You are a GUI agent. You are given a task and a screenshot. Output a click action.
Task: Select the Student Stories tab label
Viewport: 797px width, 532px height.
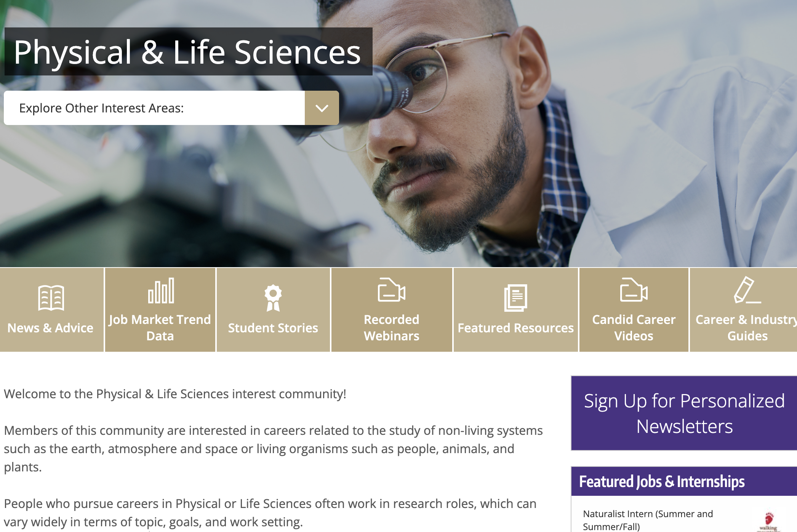pos(273,328)
